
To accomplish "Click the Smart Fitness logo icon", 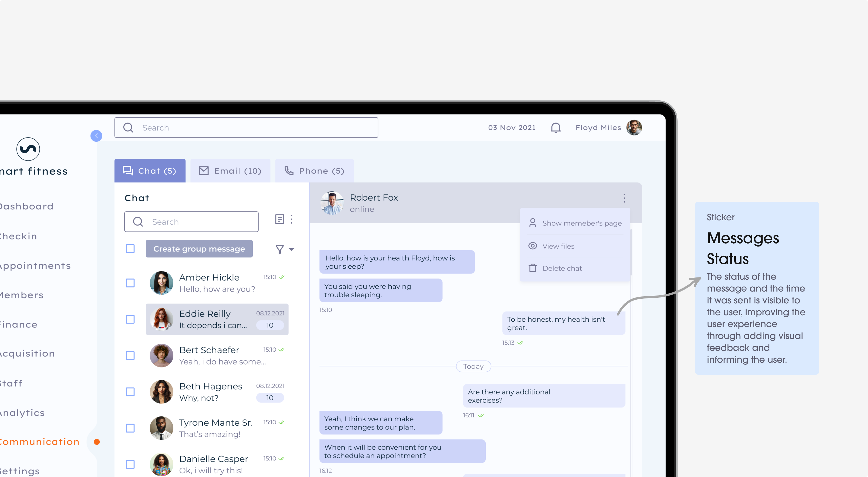I will pyautogui.click(x=28, y=149).
